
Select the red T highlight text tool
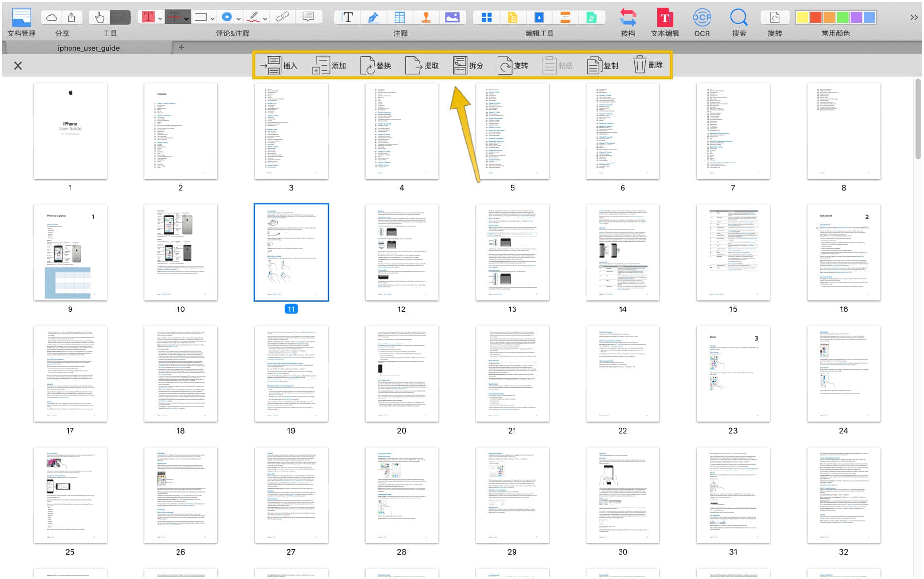[x=148, y=18]
